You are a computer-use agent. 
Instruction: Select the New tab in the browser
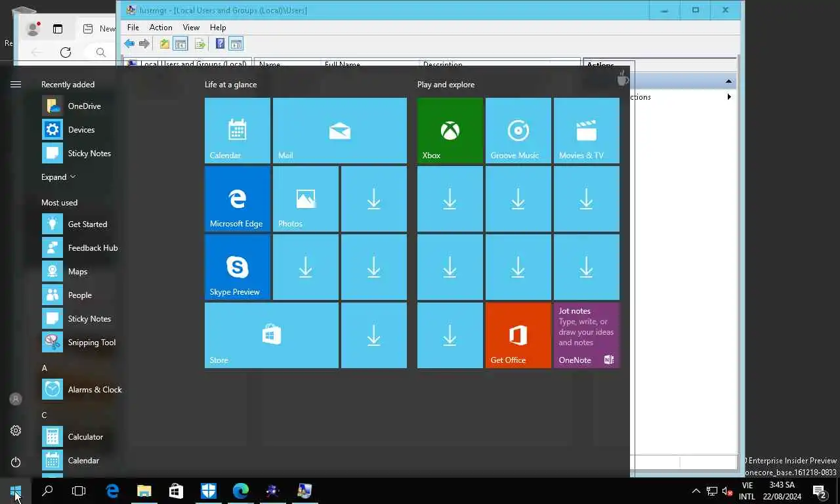point(97,29)
